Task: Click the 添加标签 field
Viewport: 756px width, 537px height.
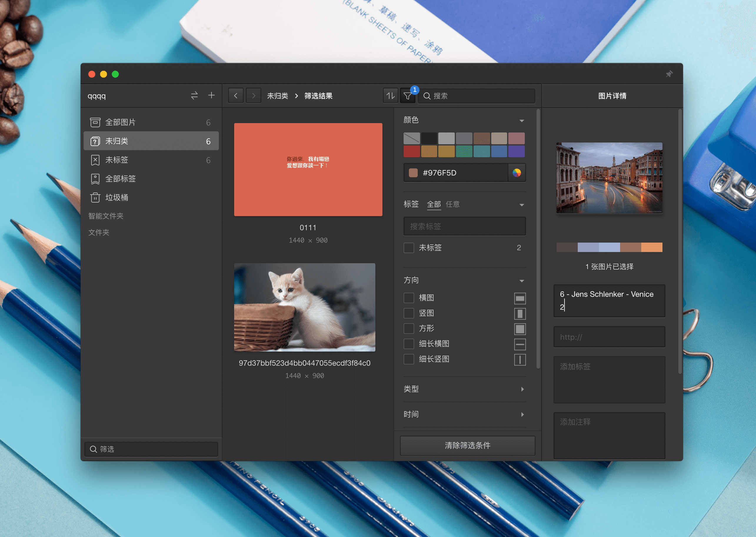Action: pos(609,379)
